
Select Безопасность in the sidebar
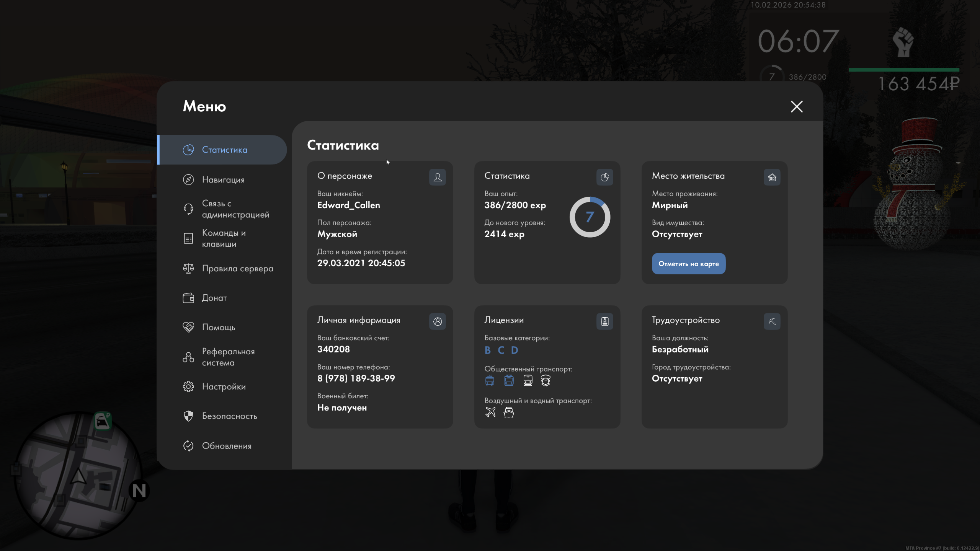coord(229,416)
